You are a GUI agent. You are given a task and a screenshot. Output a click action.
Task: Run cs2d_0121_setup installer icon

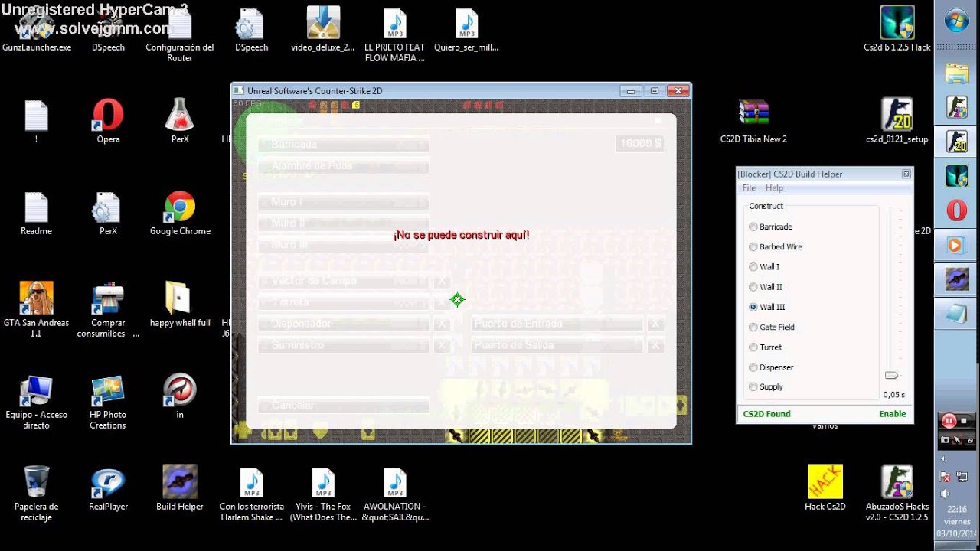click(897, 122)
